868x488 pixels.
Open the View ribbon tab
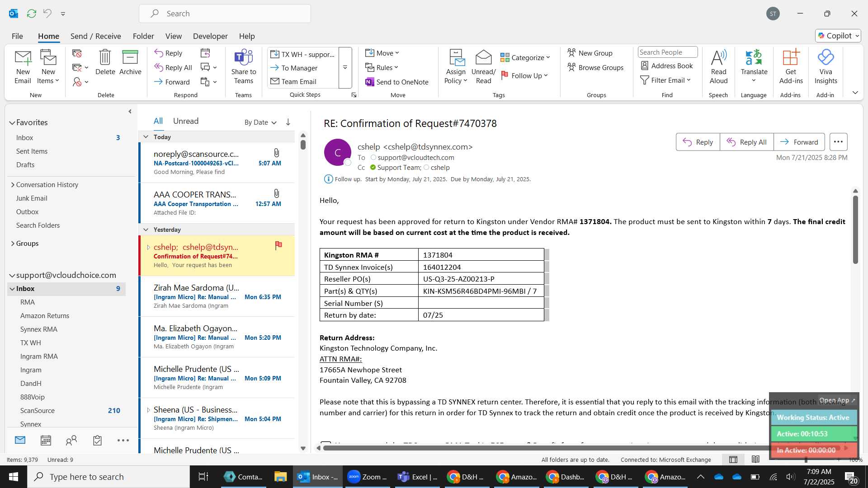coord(174,36)
